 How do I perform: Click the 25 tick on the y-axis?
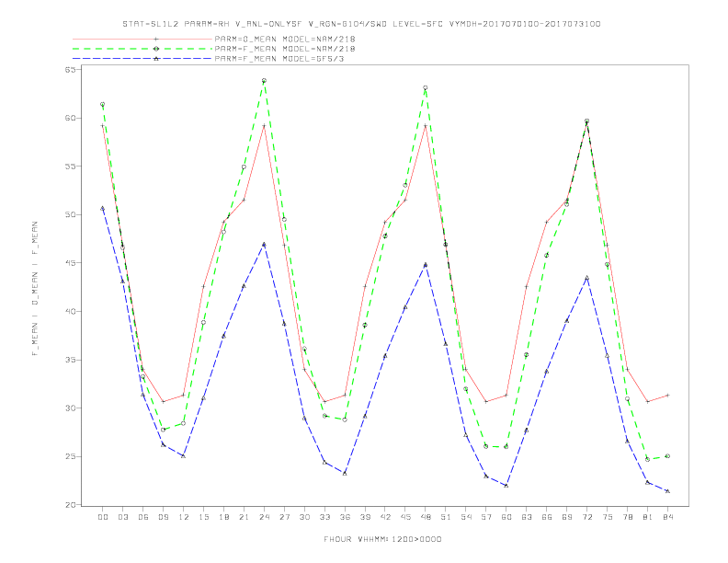[x=71, y=456]
